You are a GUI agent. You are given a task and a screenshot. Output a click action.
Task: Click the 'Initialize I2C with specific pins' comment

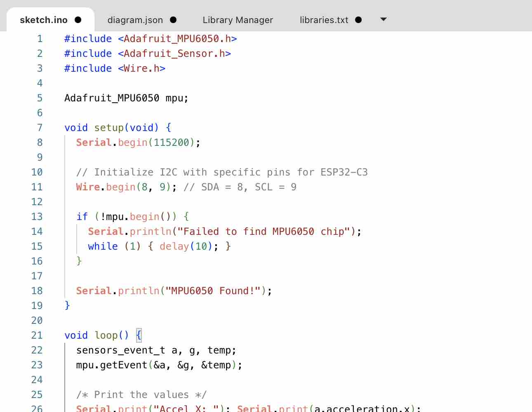[x=222, y=172]
